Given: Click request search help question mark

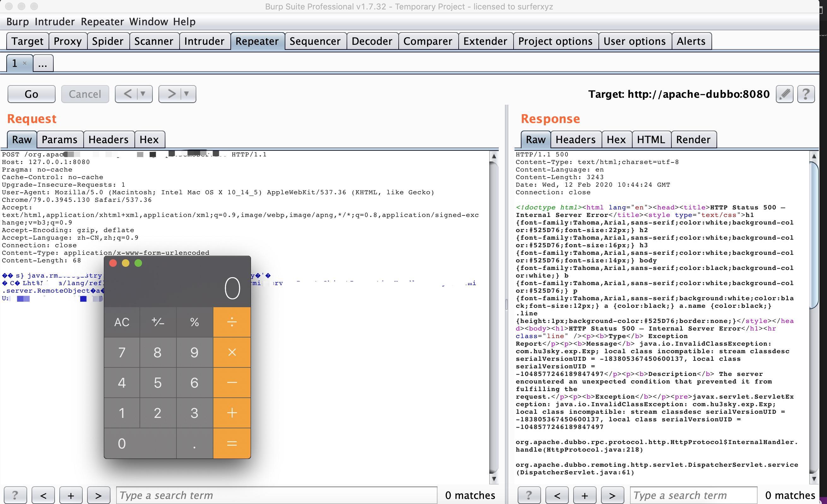Looking at the screenshot, I should 15,495.
